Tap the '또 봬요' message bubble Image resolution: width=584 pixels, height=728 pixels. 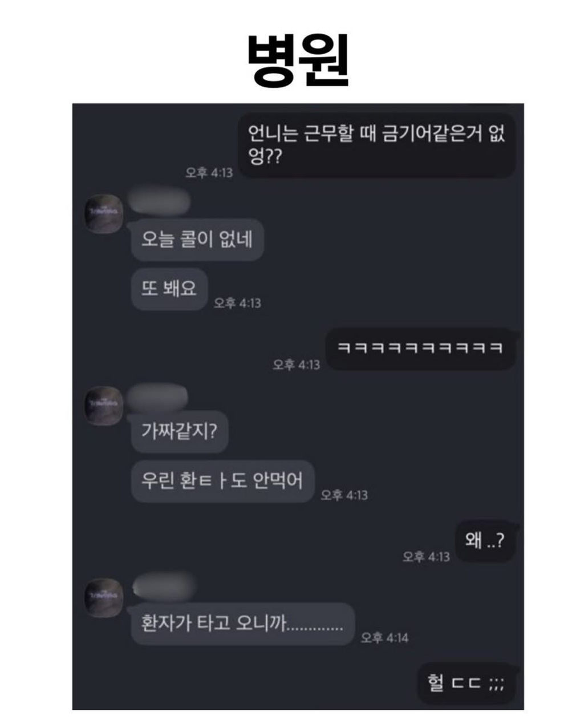pos(169,289)
